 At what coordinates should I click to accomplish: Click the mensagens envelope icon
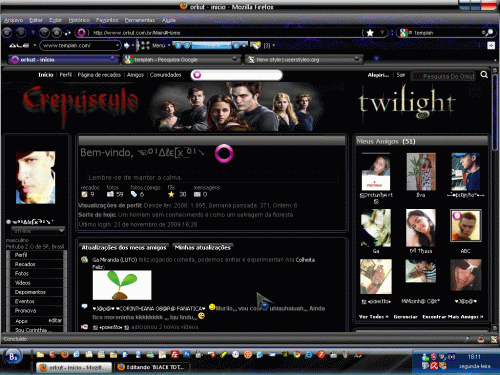[197, 194]
